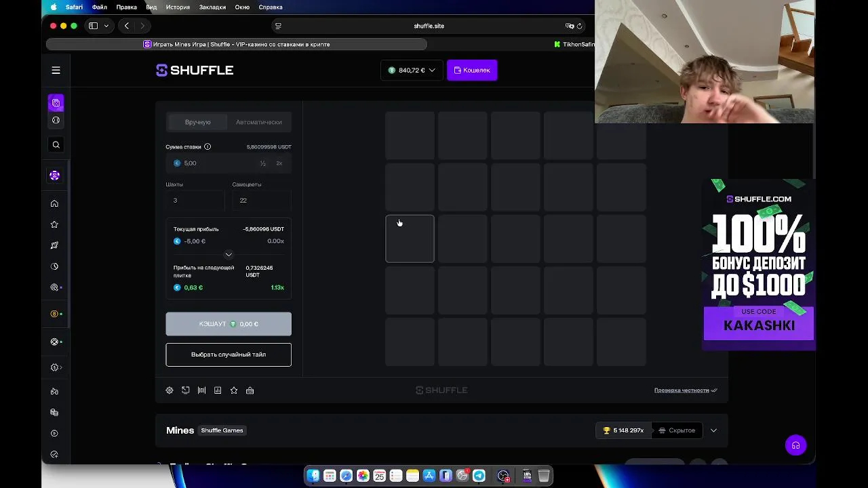
Task: Click Выбрать случайный тайл button
Action: (229, 354)
